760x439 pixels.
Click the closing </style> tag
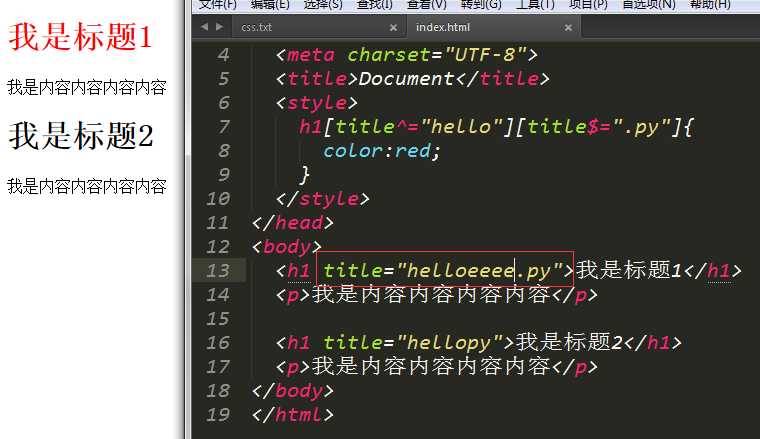coord(322,199)
